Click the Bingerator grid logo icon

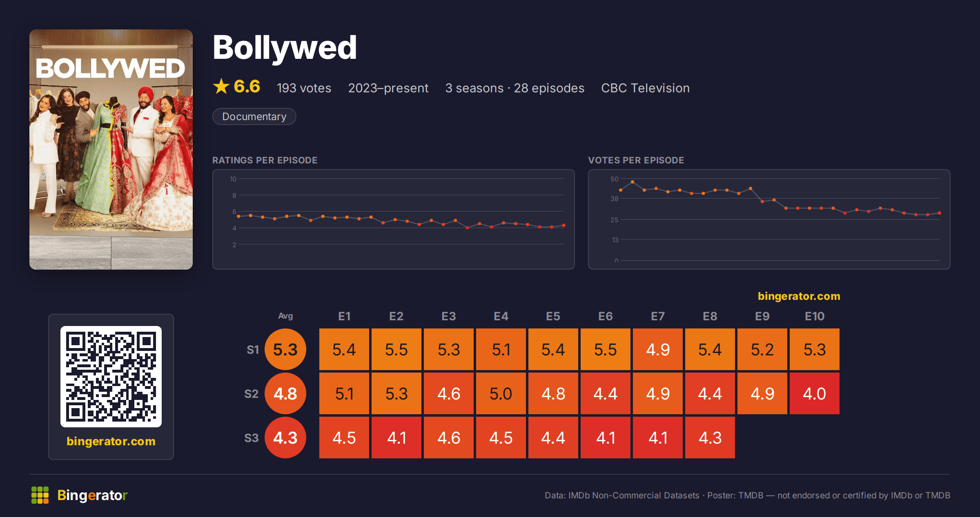pyautogui.click(x=40, y=495)
